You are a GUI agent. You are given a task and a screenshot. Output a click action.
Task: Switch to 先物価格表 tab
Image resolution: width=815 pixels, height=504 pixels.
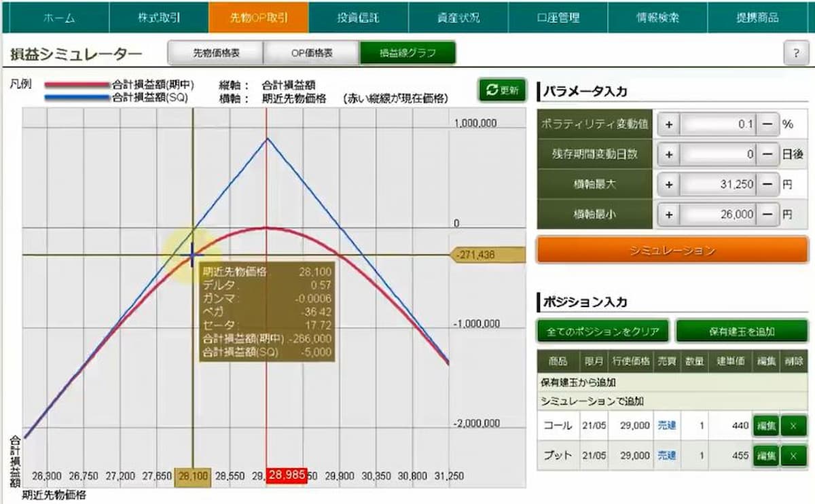(x=216, y=53)
